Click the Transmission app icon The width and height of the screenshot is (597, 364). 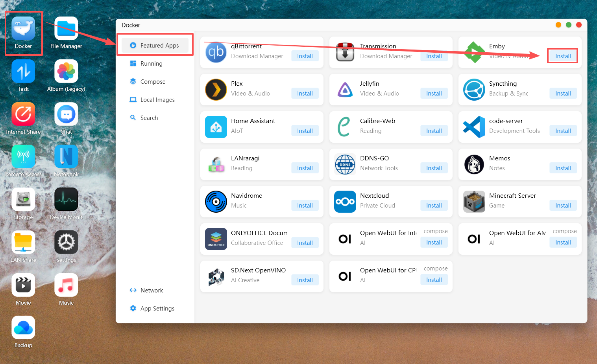click(x=345, y=52)
